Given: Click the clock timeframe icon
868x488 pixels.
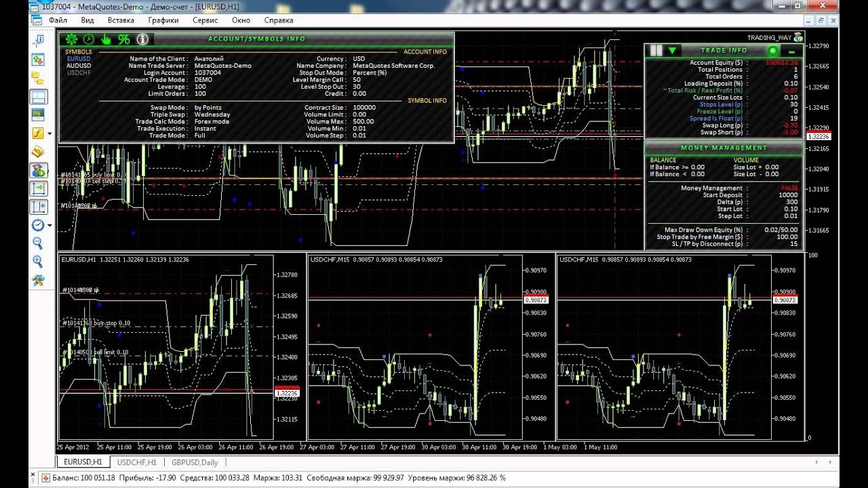Looking at the screenshot, I should click(x=37, y=225).
